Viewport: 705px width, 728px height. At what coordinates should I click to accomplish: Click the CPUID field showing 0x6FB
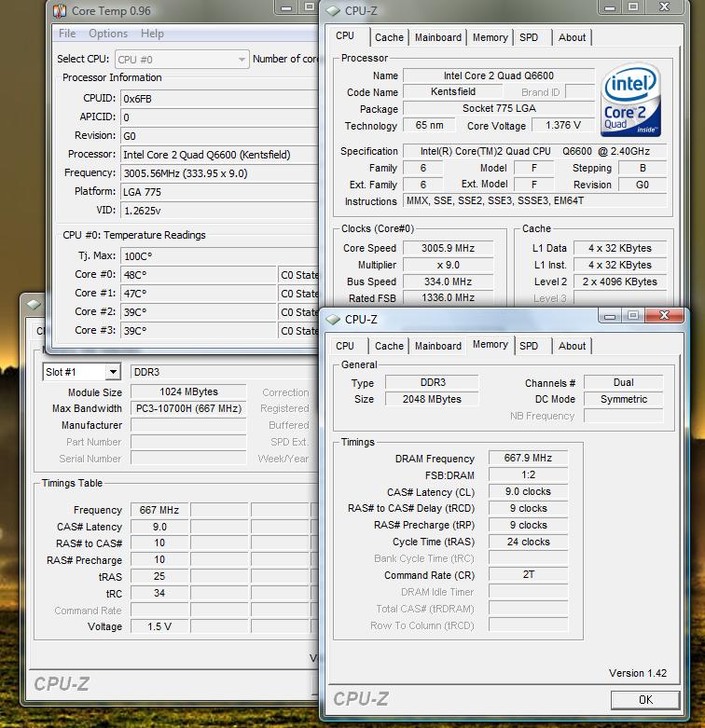point(219,99)
